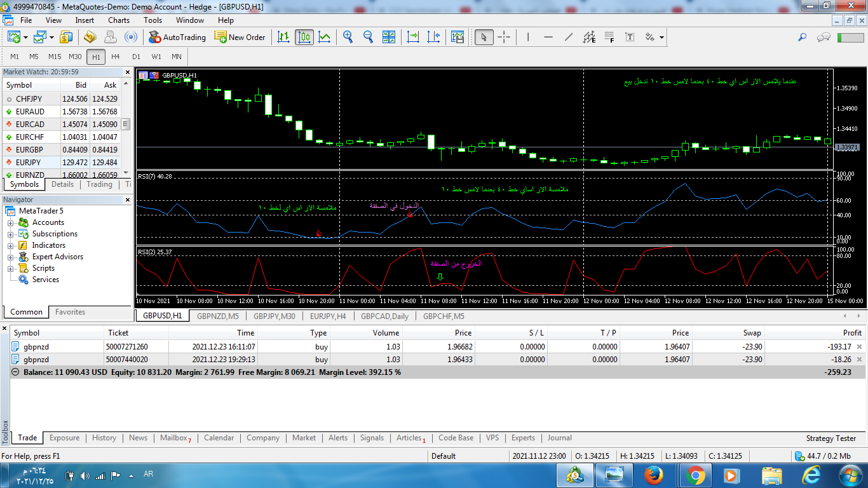
Task: Open Google Chrome from the taskbar
Action: (x=695, y=475)
